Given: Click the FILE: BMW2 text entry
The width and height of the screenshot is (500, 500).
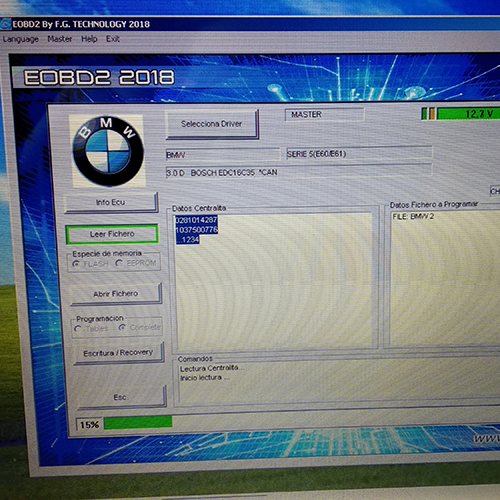Looking at the screenshot, I should pos(413,217).
